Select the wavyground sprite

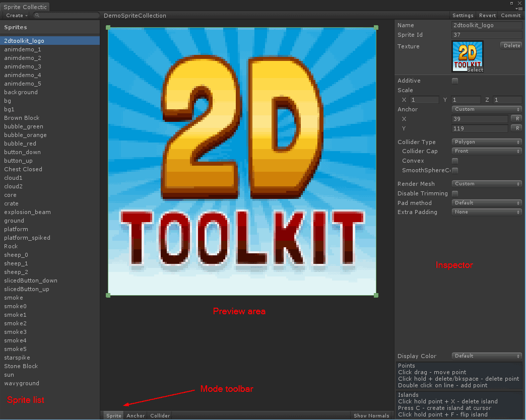pos(50,383)
